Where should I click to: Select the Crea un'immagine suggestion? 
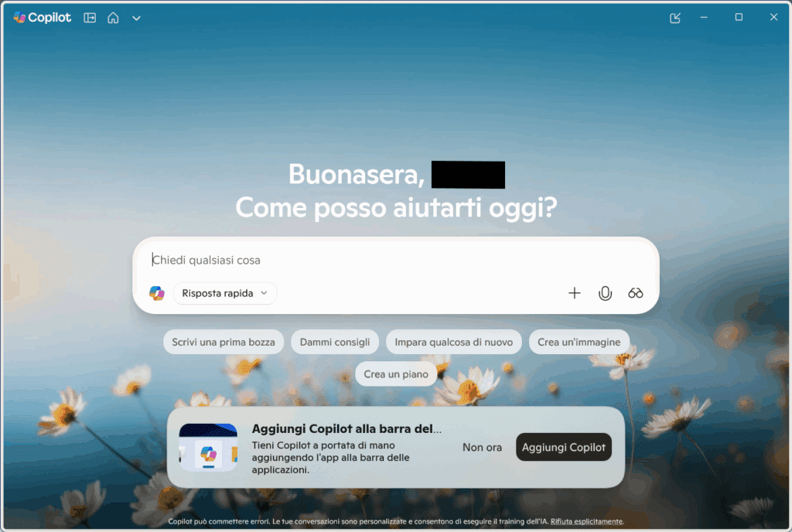click(x=579, y=343)
